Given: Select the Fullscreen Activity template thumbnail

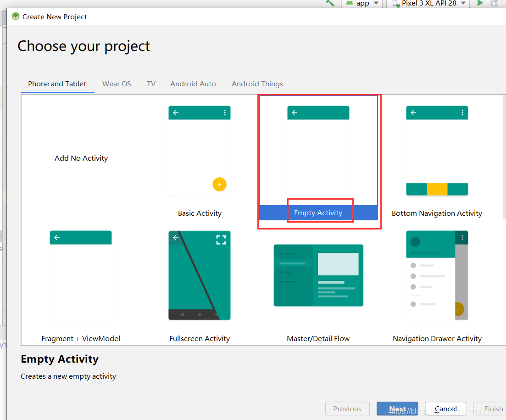Looking at the screenshot, I should click(200, 275).
